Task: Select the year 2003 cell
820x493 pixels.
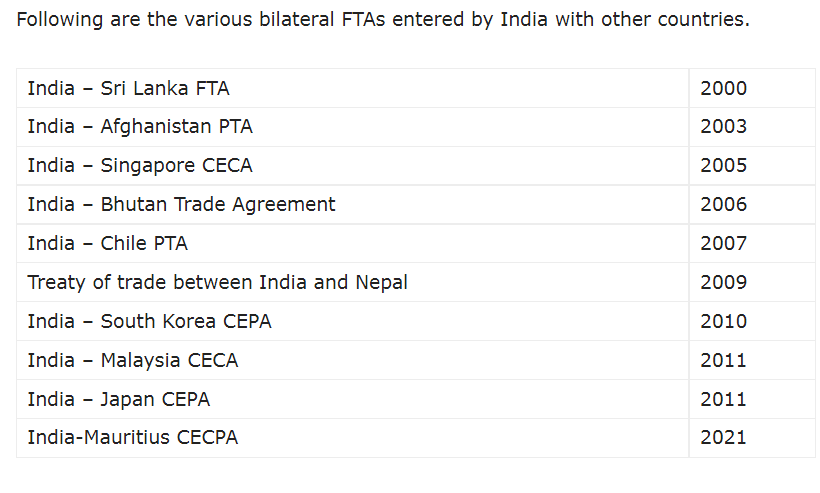Action: click(x=723, y=127)
